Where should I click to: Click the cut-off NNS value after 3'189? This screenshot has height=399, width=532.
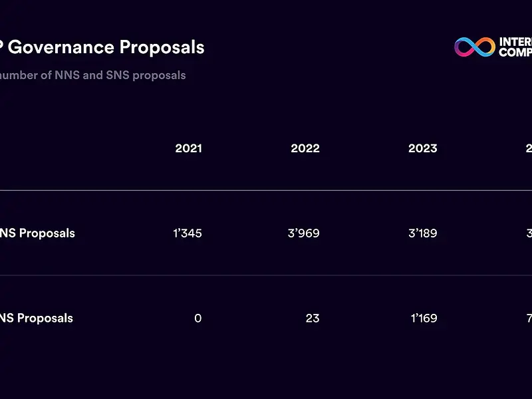(529, 233)
